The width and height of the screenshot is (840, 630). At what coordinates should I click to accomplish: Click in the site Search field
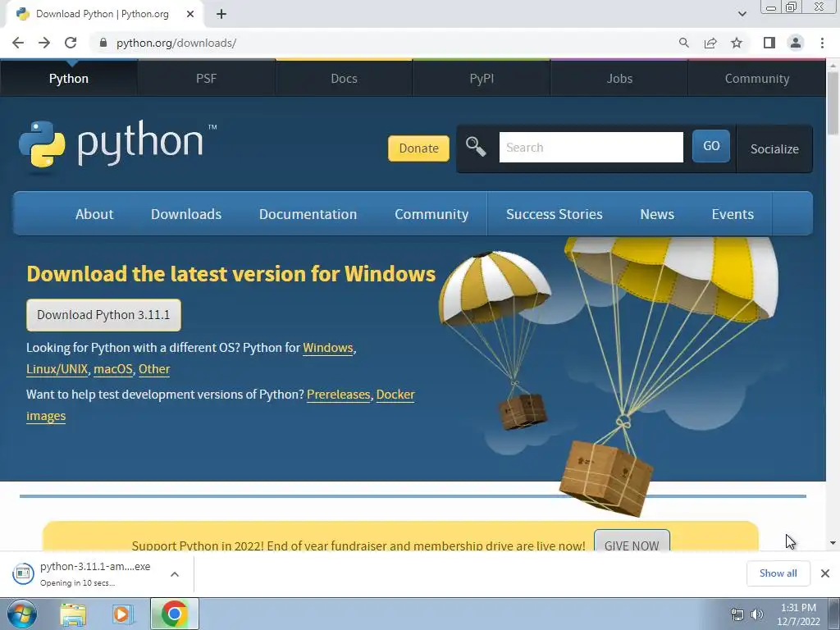click(x=591, y=147)
